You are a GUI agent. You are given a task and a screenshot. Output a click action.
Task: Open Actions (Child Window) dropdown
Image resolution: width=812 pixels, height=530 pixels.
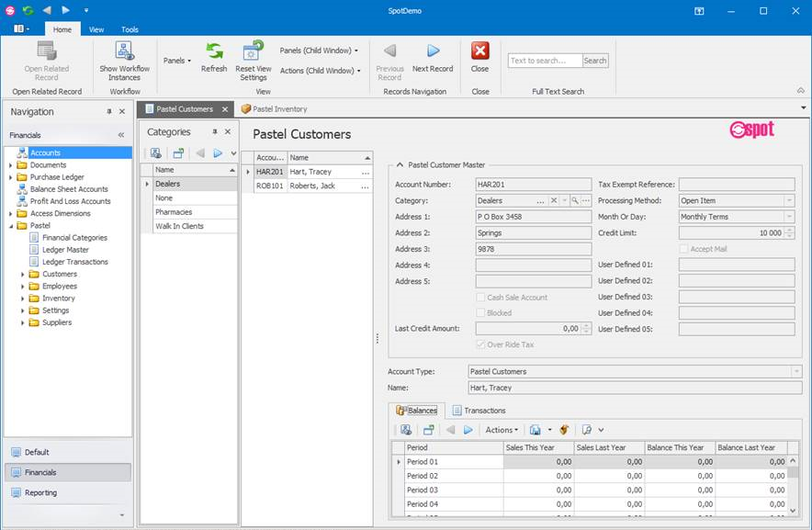tap(320, 71)
